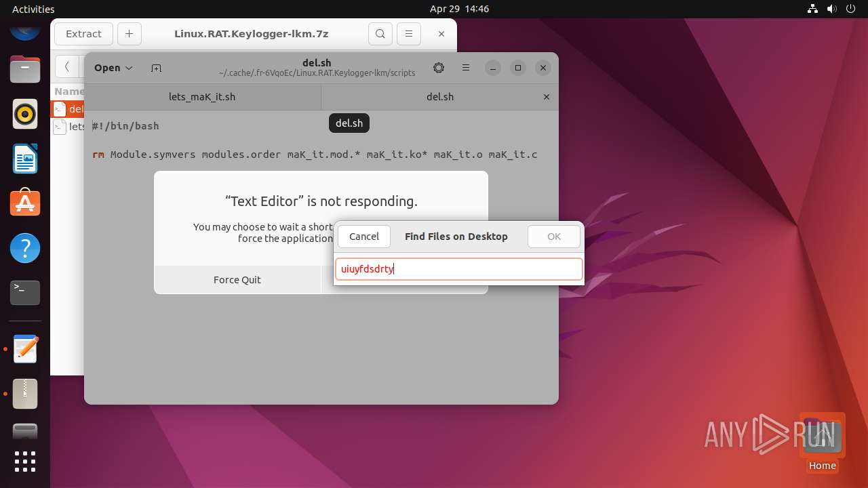Go back in Archive Manager
The image size is (868, 488).
[x=66, y=66]
